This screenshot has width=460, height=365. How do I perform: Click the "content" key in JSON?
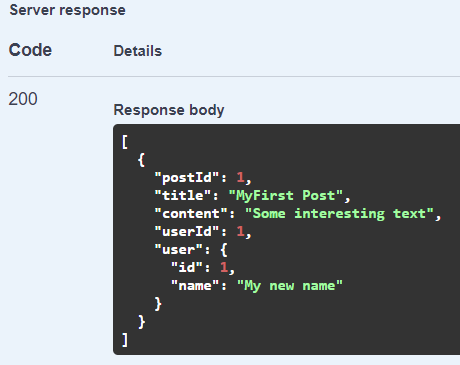tap(191, 214)
